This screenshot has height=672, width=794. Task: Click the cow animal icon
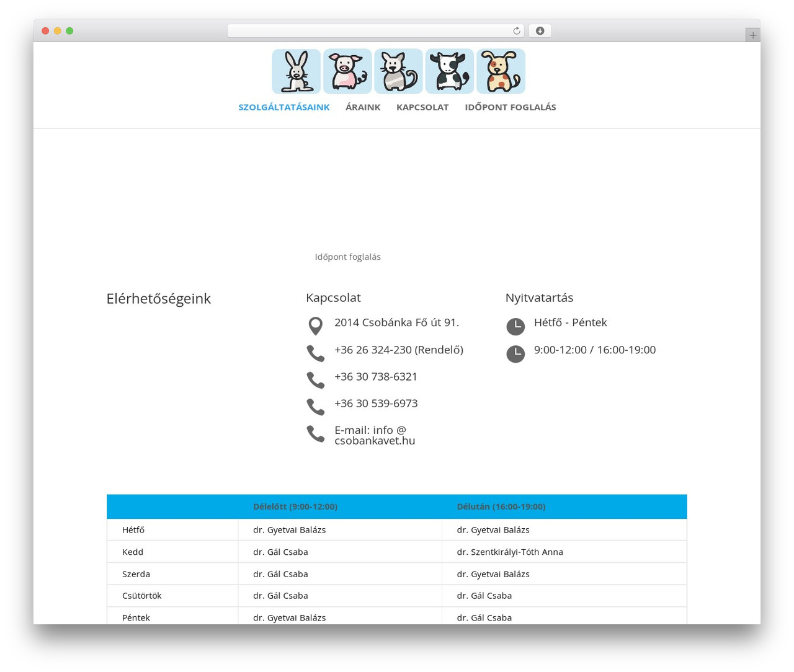point(450,71)
